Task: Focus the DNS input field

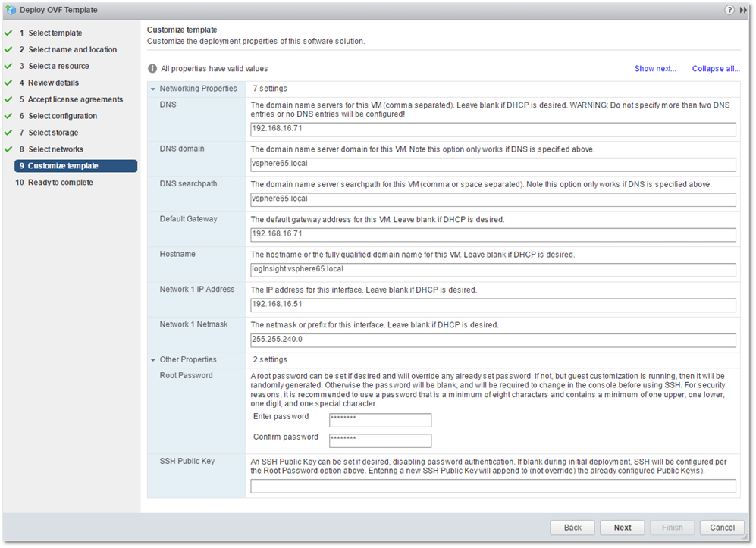Action: (493, 129)
